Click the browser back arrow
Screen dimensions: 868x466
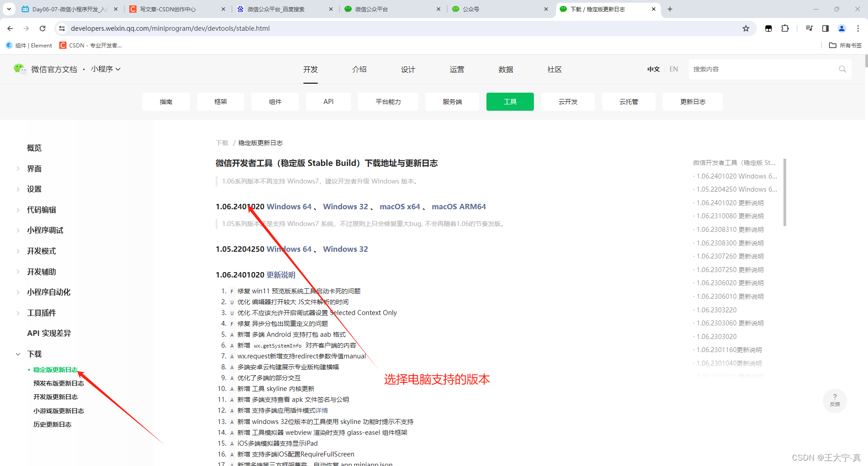[10, 28]
